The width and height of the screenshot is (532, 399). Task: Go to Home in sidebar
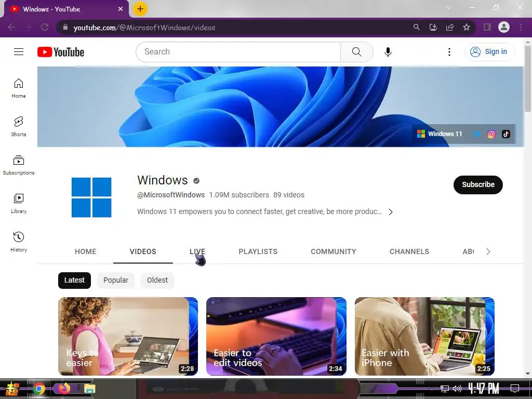19,88
